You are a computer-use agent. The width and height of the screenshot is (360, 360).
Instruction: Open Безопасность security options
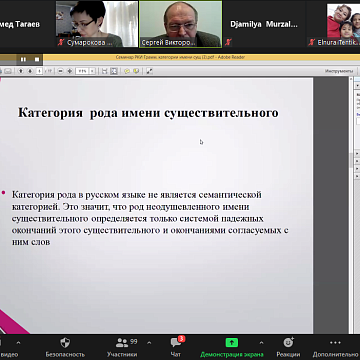point(65,347)
